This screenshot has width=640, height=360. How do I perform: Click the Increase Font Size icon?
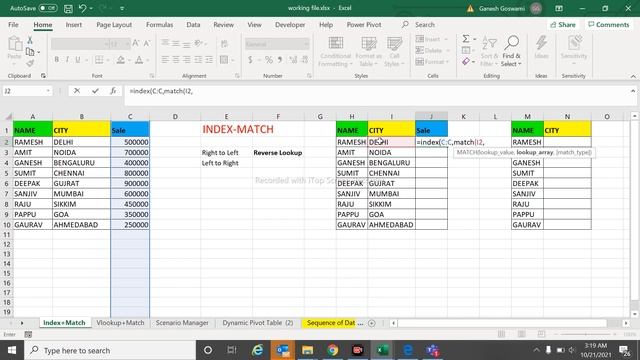(x=136, y=43)
